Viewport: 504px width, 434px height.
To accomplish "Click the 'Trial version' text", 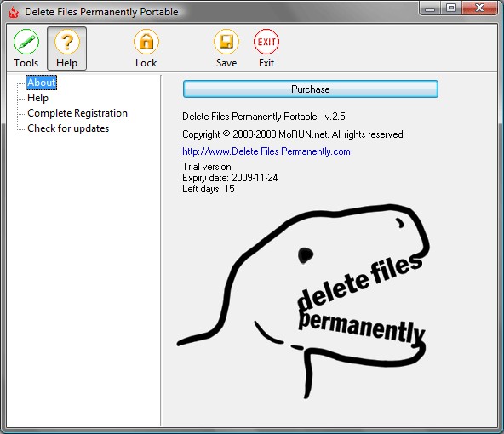I will coord(207,167).
